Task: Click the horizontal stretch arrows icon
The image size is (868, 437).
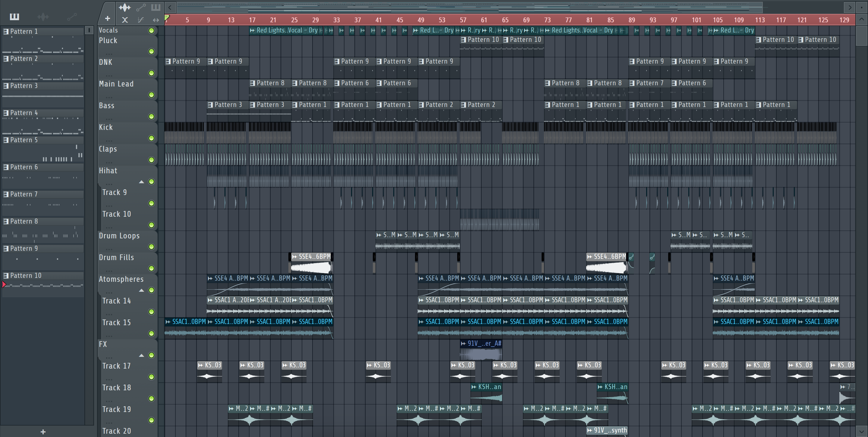Action: coord(156,20)
